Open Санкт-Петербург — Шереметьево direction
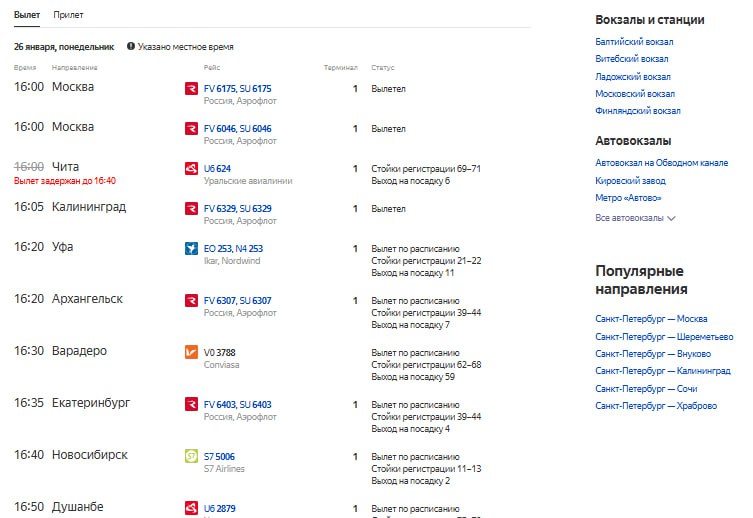The width and height of the screenshot is (753, 518). point(663,336)
